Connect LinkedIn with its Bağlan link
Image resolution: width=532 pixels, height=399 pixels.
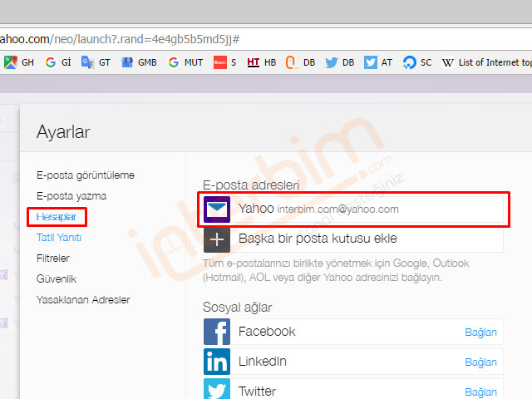coord(480,362)
